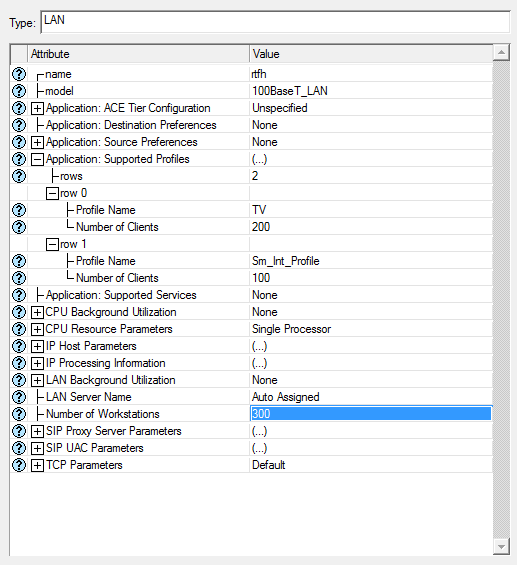The width and height of the screenshot is (517, 565).
Task: Edit rows value 2
Action: click(371, 176)
